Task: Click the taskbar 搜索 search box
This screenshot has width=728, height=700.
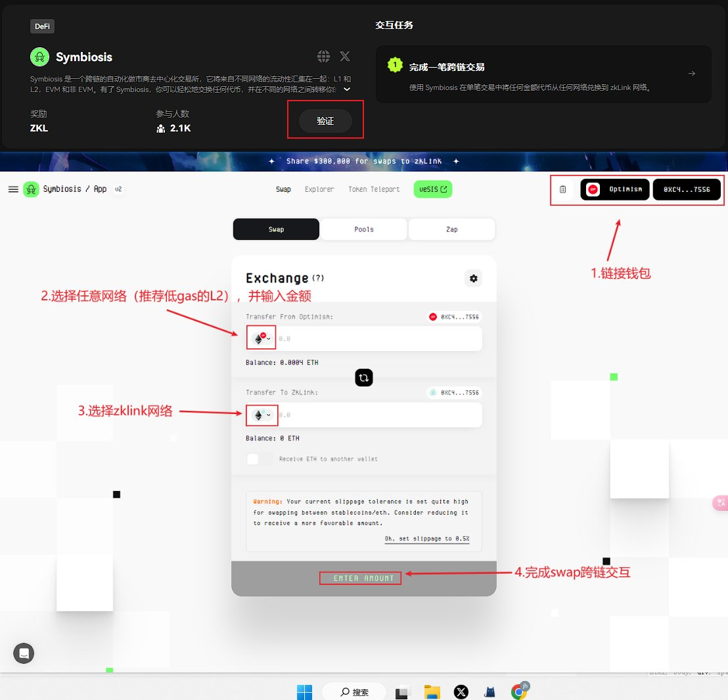Action: 353,692
